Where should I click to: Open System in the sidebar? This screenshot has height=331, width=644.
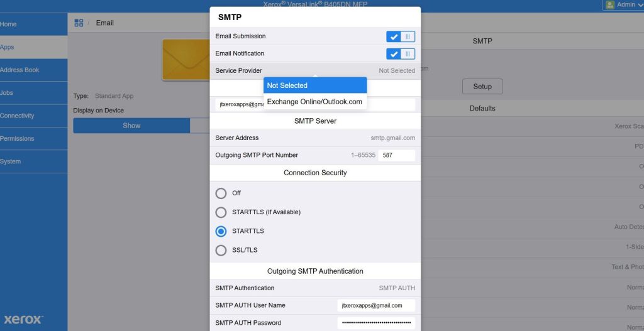pyautogui.click(x=34, y=161)
